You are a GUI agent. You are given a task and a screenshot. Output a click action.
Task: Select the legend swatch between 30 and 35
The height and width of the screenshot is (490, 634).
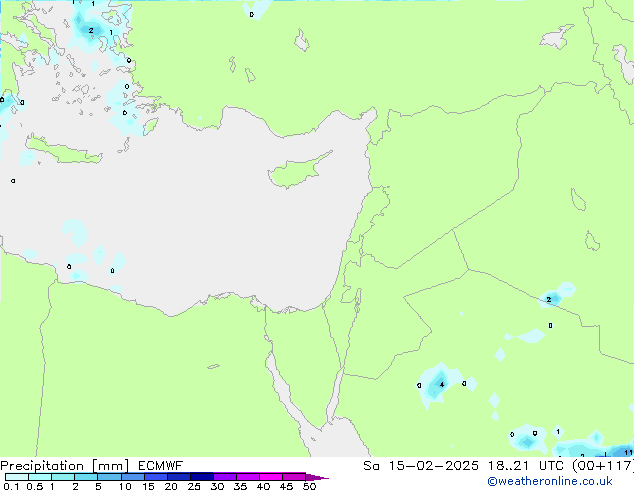(x=225, y=477)
